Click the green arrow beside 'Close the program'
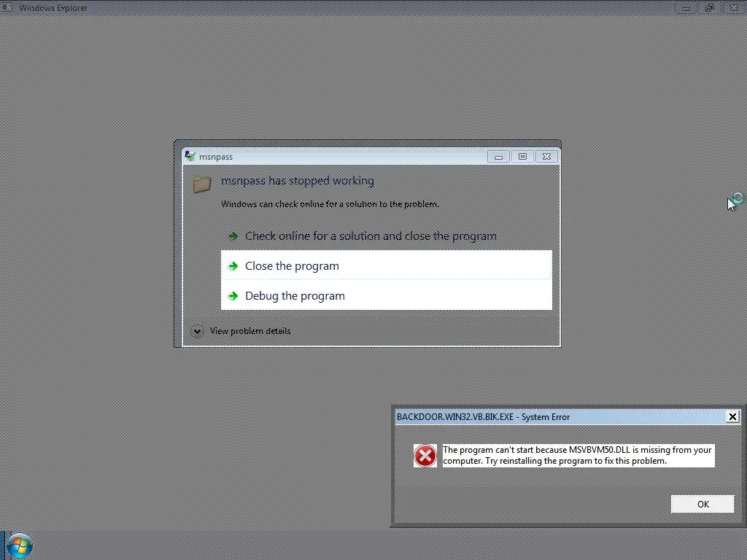 pyautogui.click(x=233, y=265)
